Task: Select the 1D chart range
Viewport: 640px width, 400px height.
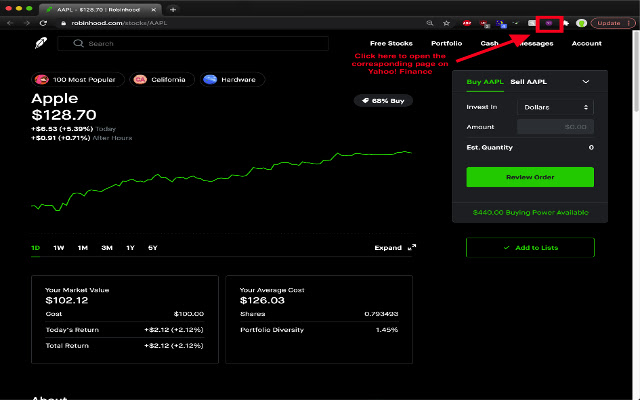Action: (36, 248)
